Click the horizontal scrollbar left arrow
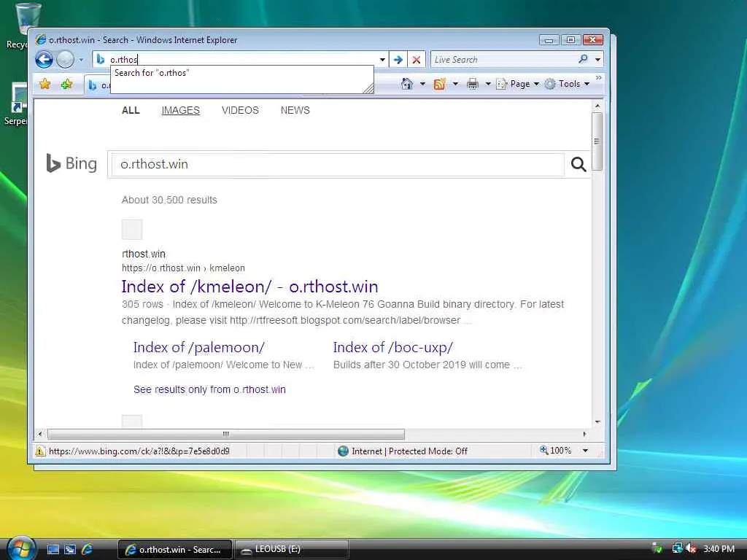 (x=41, y=434)
